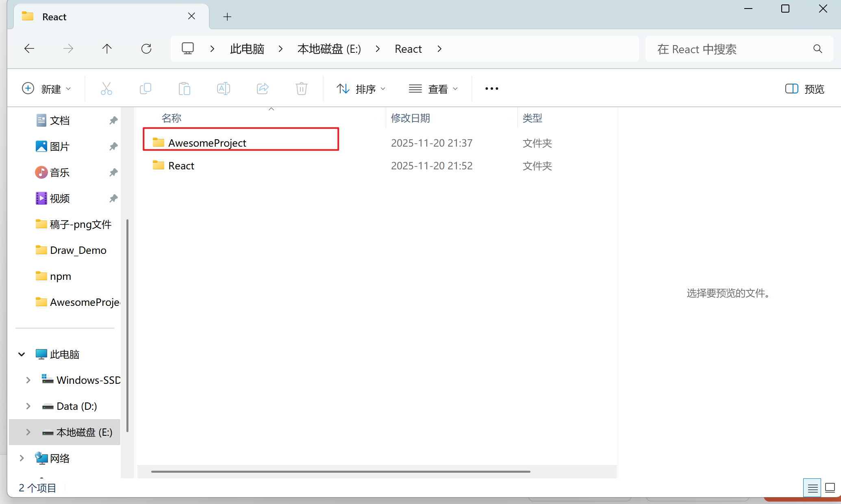Refresh the current folder view
Screen dimensions: 841x504
(146, 49)
